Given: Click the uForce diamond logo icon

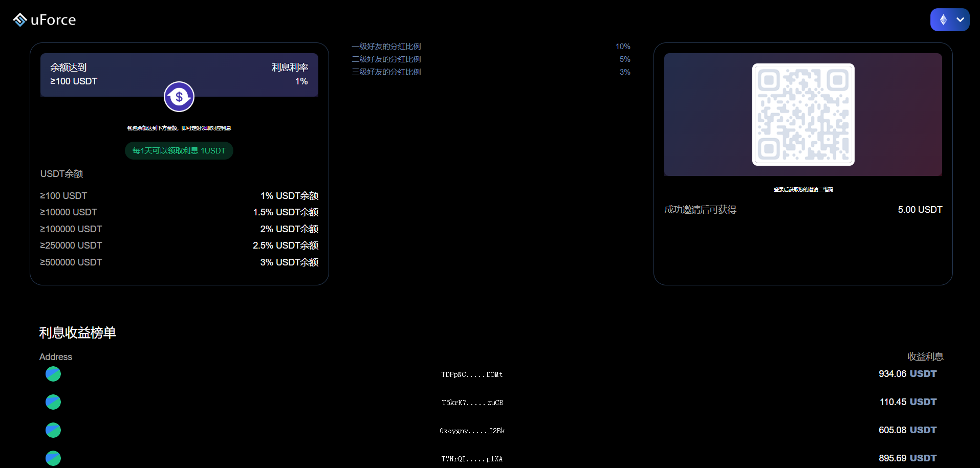Looking at the screenshot, I should pyautogui.click(x=19, y=19).
